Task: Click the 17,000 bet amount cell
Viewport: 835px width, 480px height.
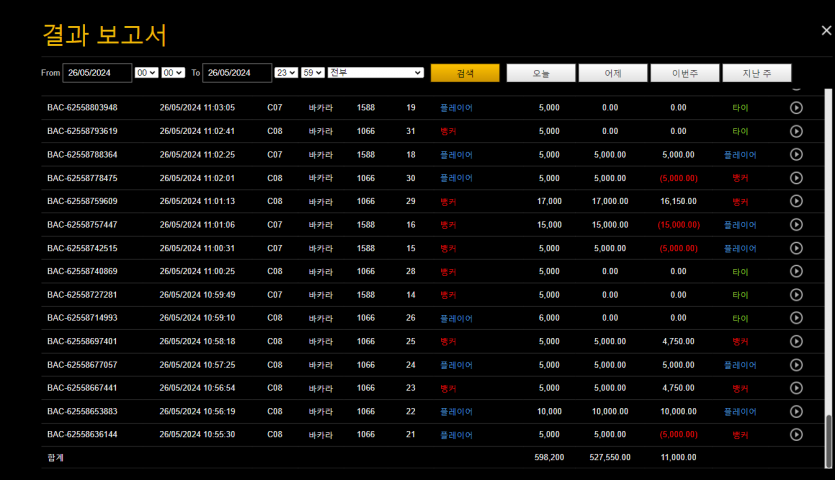Action: tap(549, 201)
